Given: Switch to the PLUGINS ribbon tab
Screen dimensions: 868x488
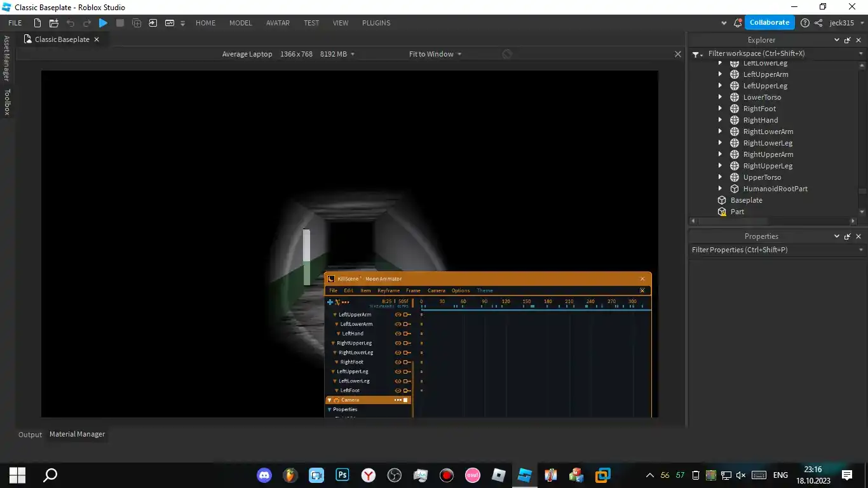Looking at the screenshot, I should pos(376,23).
